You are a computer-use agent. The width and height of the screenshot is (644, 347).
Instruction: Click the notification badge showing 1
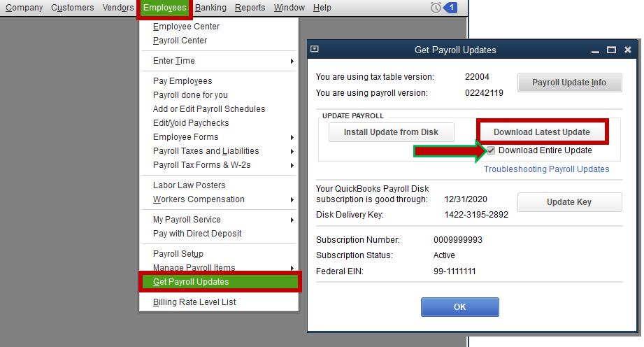coord(451,8)
